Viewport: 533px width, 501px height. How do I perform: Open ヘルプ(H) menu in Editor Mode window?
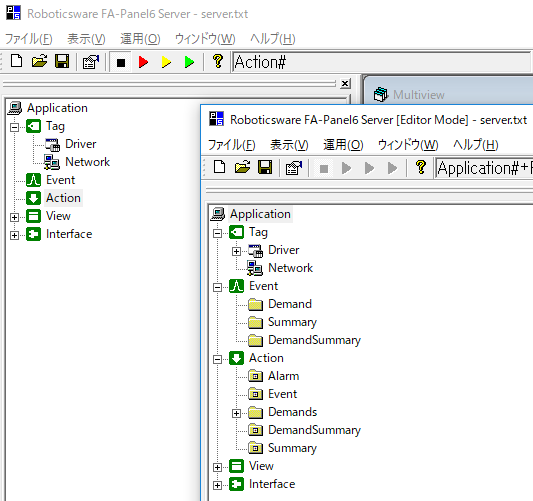pyautogui.click(x=476, y=145)
